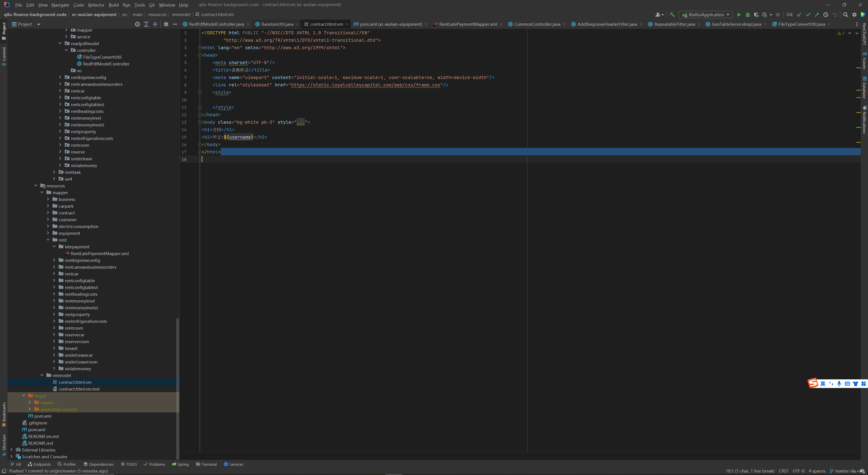The height and width of the screenshot is (475, 868).
Task: Start debugging with the bug icon
Action: (x=748, y=15)
